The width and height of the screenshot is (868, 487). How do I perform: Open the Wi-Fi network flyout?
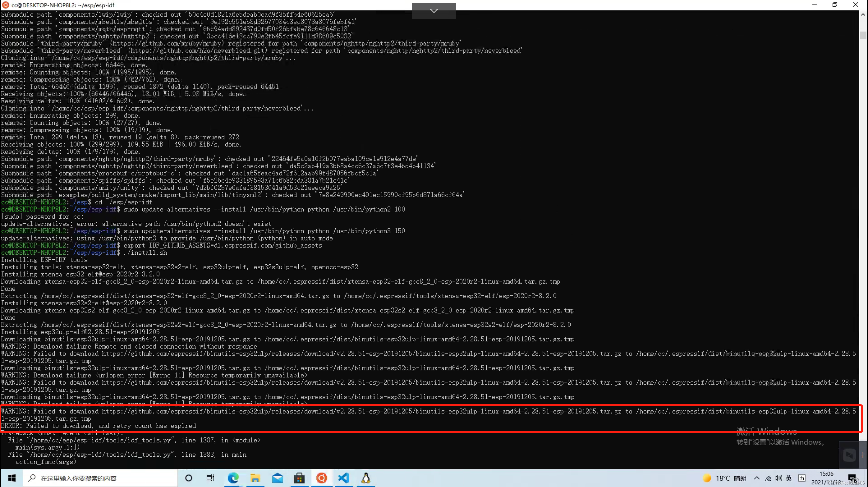[768, 478]
